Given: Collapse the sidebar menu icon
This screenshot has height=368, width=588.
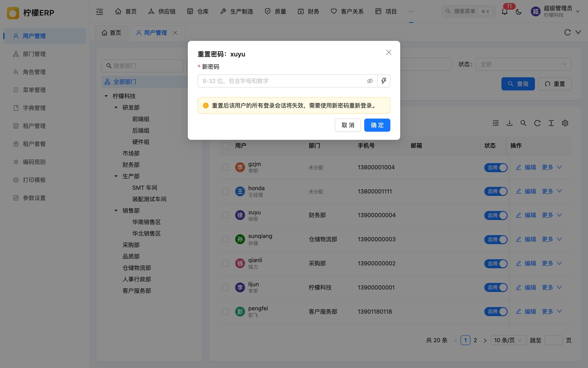Looking at the screenshot, I should pyautogui.click(x=100, y=11).
